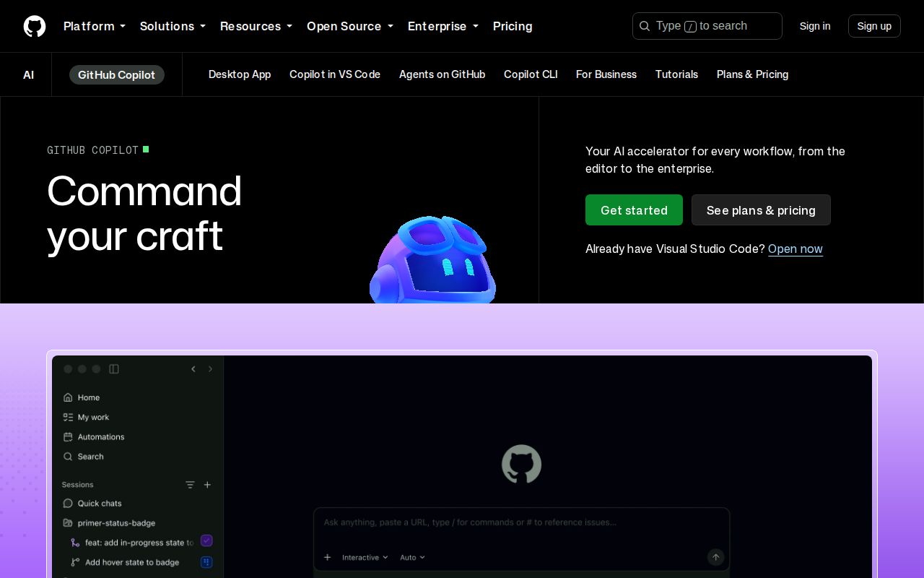924x578 pixels.
Task: Click the back arrow in the app preview
Action: (193, 369)
